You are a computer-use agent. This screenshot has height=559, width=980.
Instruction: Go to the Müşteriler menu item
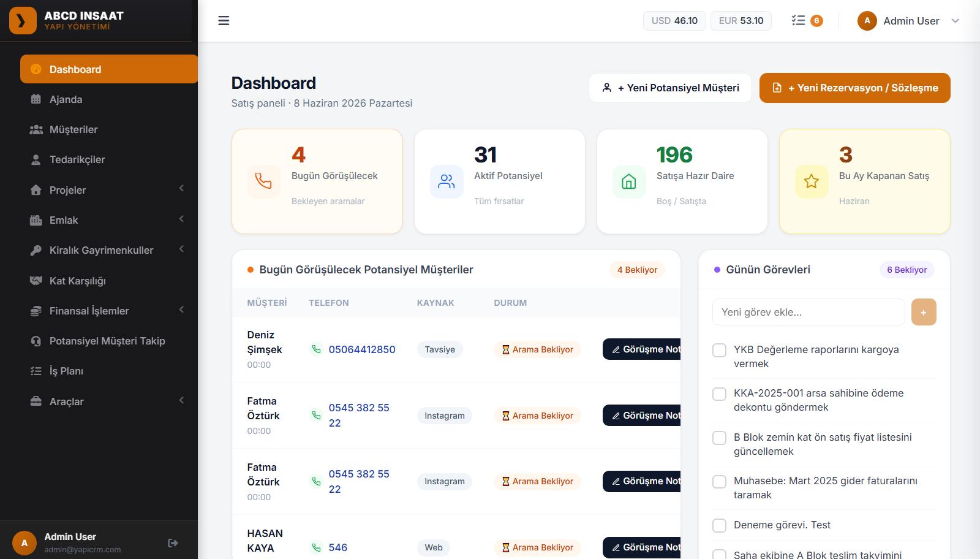coord(109,129)
